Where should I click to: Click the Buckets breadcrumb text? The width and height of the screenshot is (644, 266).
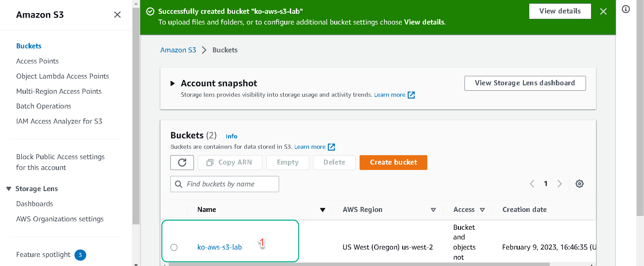(x=225, y=50)
